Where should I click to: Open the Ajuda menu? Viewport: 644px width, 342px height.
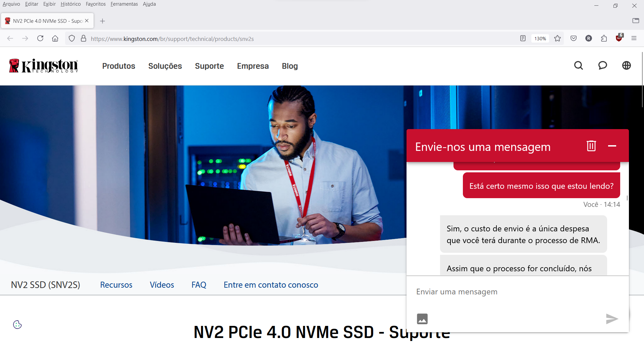pyautogui.click(x=149, y=4)
